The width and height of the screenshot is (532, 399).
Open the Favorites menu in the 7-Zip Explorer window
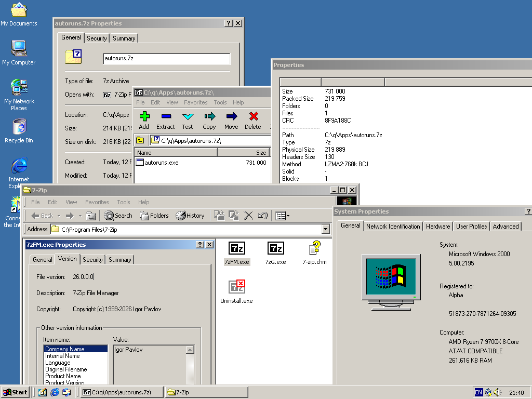(x=97, y=202)
